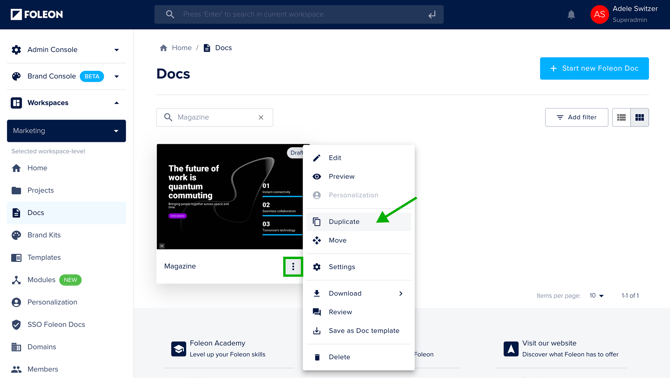Choose Preview in context menu
The width and height of the screenshot is (670, 378).
pyautogui.click(x=359, y=176)
